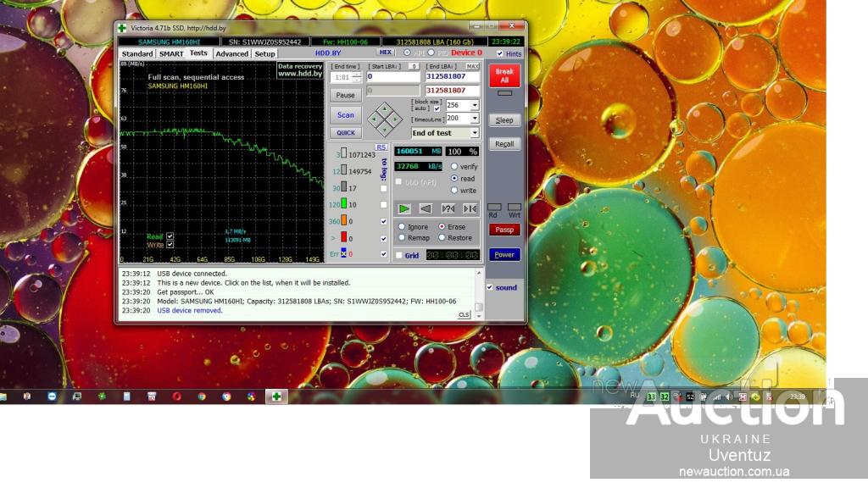Image resolution: width=868 pixels, height=488 pixels.
Task: Select the Remap radio option
Action: 402,237
